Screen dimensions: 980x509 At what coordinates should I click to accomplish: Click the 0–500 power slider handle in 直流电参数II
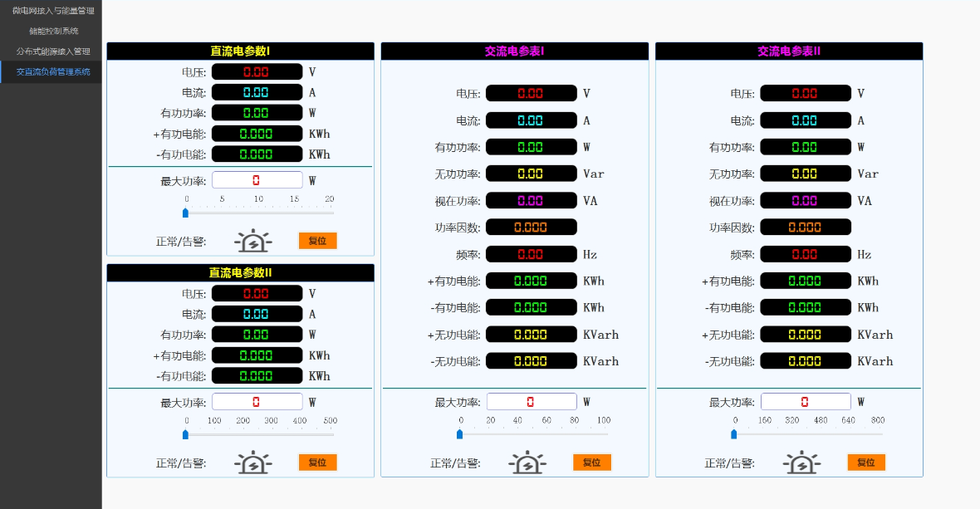[186, 434]
